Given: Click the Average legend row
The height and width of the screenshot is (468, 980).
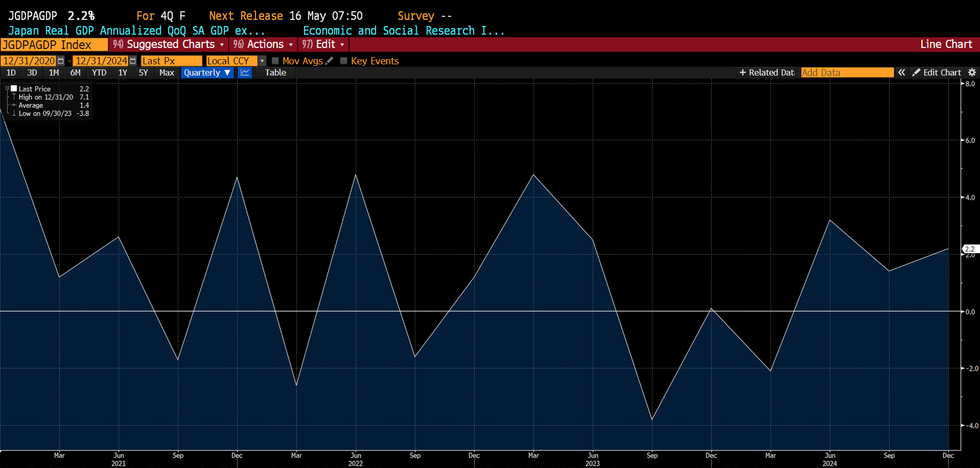Looking at the screenshot, I should coord(53,105).
